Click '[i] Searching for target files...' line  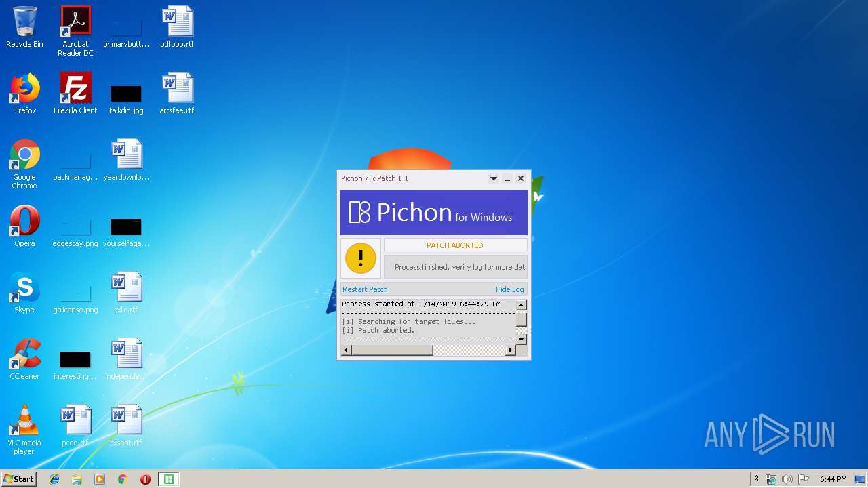409,321
